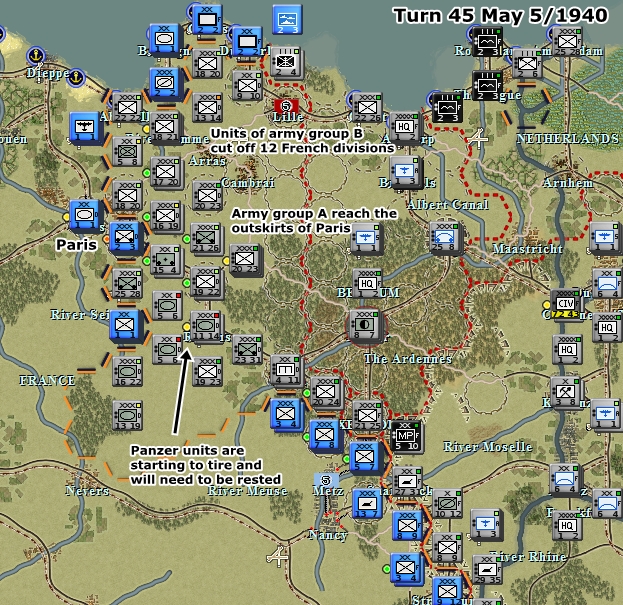Viewport: 623px width, 605px height.
Task: Click the red Lille city marker
Action: (286, 106)
